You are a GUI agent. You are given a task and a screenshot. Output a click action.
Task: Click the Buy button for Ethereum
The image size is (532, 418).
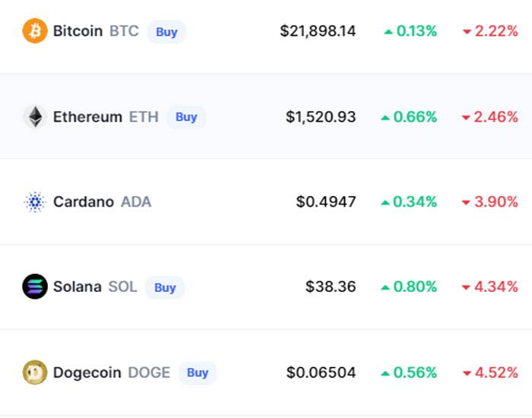[x=186, y=117]
